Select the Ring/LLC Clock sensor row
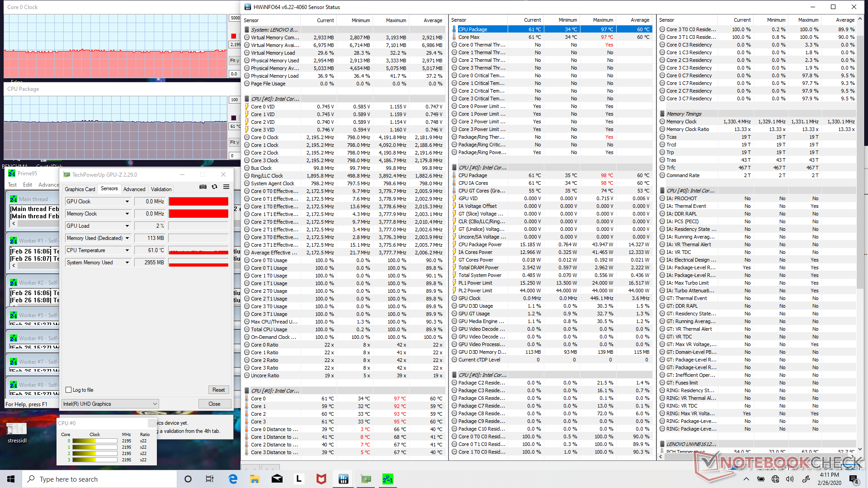The width and height of the screenshot is (868, 488). tap(344, 176)
